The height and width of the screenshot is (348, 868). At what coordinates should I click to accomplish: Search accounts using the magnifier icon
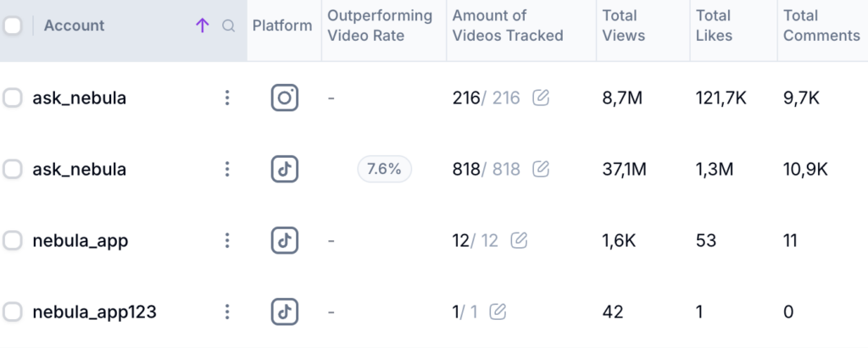[228, 26]
